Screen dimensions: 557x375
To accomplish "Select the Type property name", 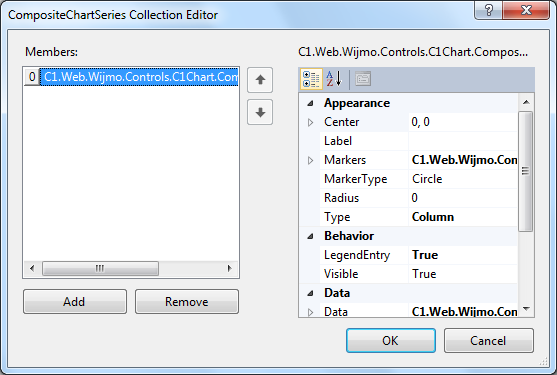I will [x=337, y=217].
